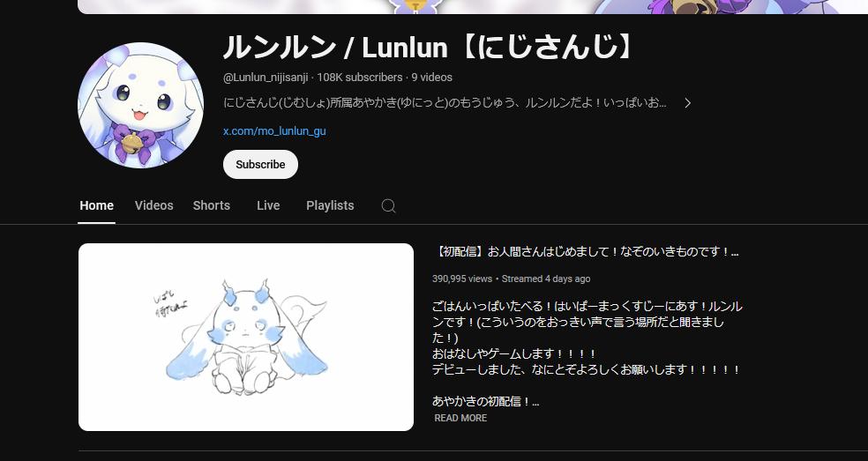Click the 390,995 views metadata line
868x461 pixels.
[x=511, y=279]
